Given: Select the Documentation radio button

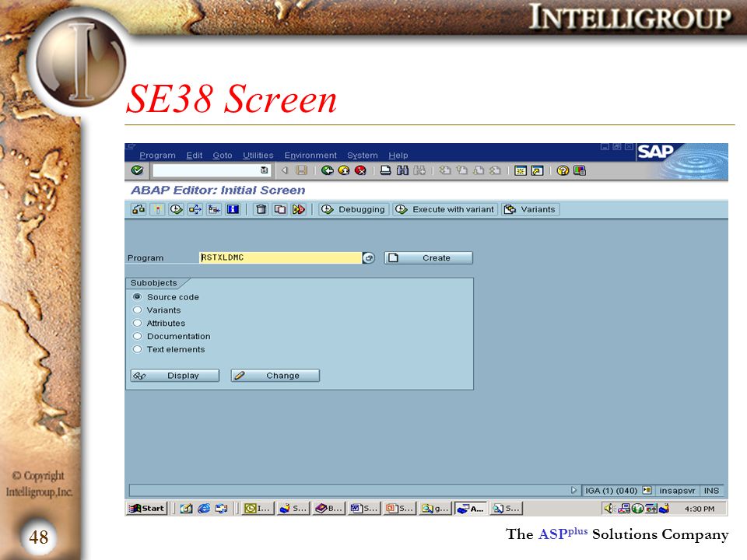Looking at the screenshot, I should point(137,336).
